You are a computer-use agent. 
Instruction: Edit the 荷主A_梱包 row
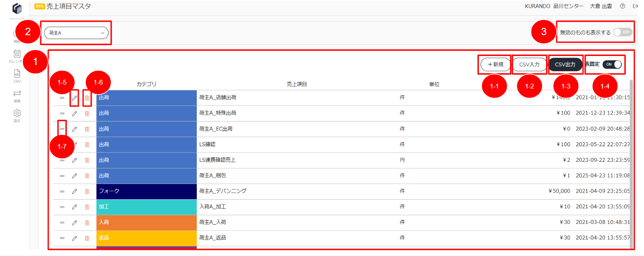[x=74, y=176]
